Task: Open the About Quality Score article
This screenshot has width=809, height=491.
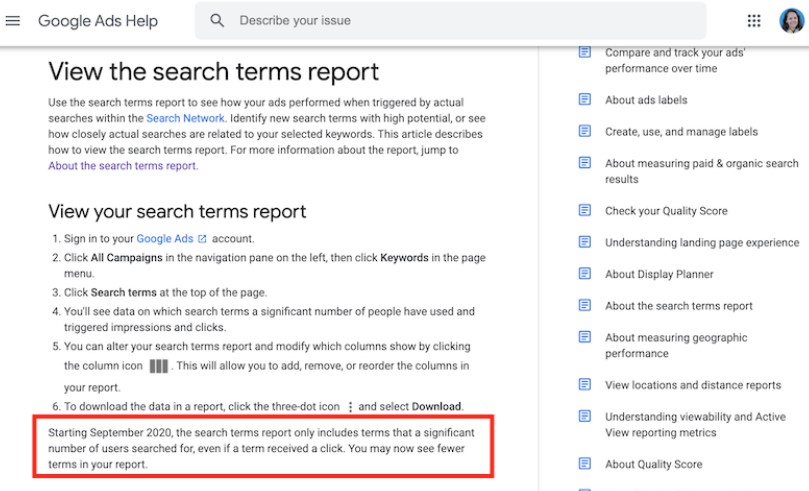Action: click(x=653, y=464)
